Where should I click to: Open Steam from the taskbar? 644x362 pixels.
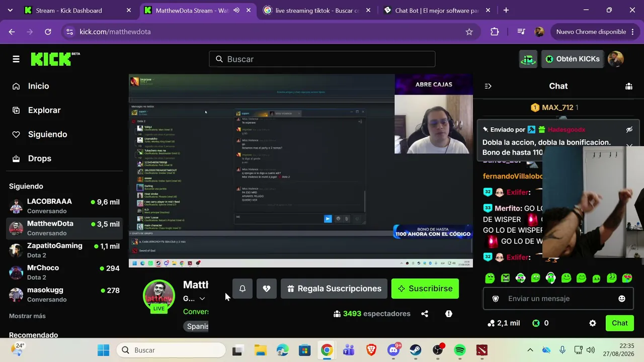tap(416, 350)
